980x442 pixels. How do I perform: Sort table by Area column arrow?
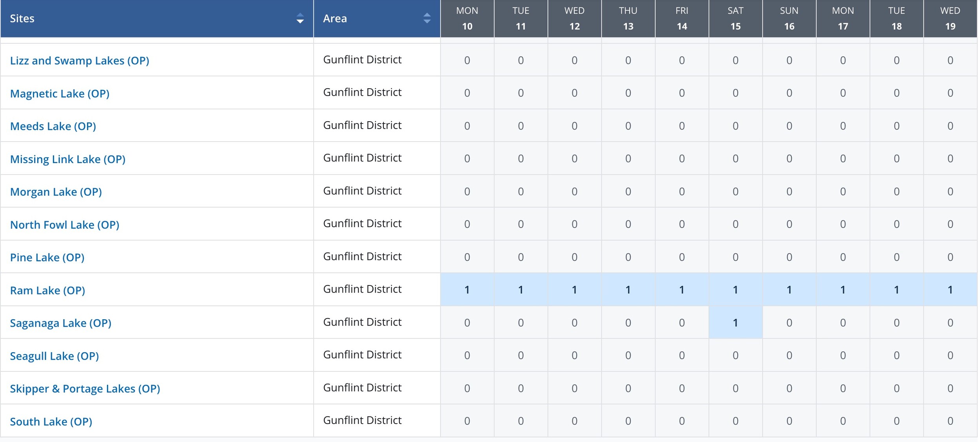point(427,18)
